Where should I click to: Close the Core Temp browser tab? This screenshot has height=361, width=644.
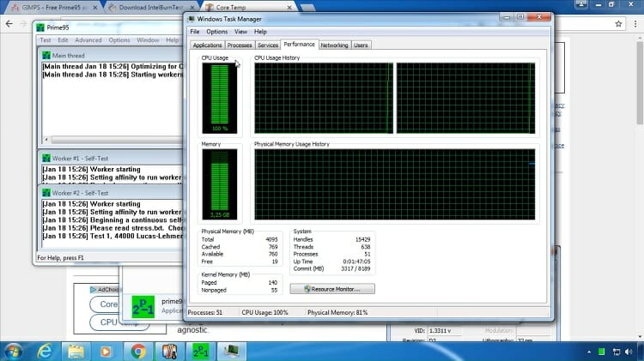(289, 8)
